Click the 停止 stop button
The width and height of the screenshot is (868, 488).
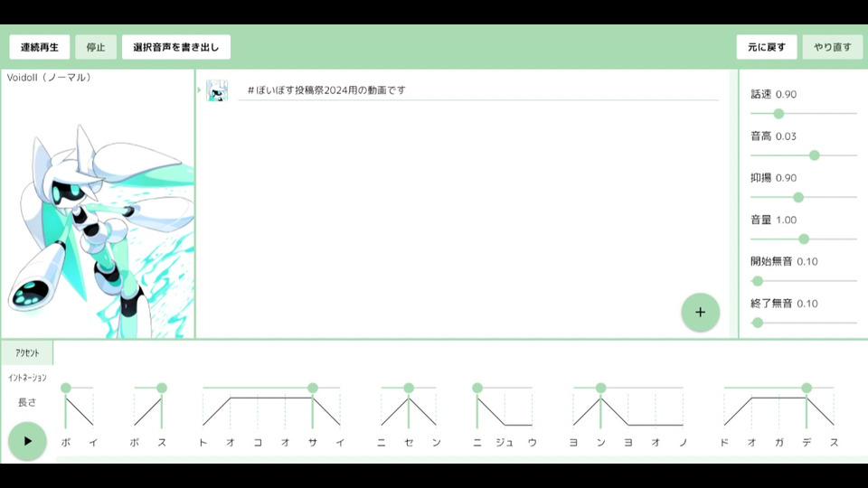click(96, 47)
